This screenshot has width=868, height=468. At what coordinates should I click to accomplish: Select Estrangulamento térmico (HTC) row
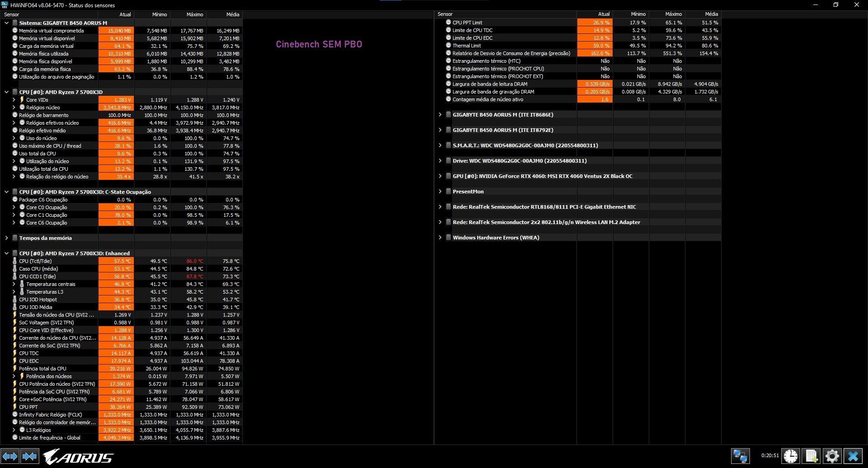(x=578, y=61)
